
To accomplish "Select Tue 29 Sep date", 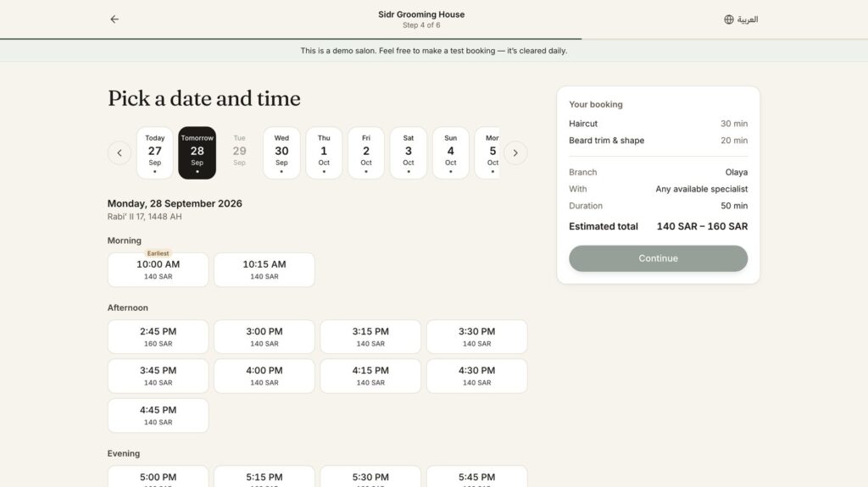I will pyautogui.click(x=239, y=152).
